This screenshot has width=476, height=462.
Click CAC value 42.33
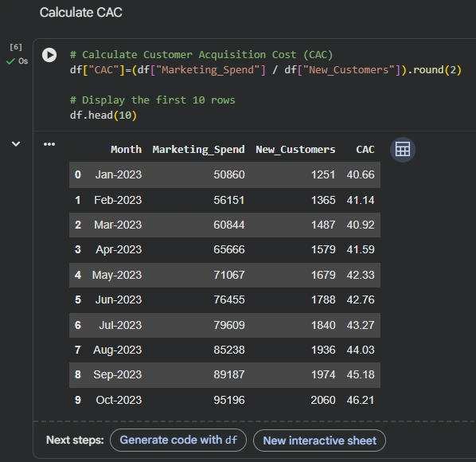click(x=361, y=275)
